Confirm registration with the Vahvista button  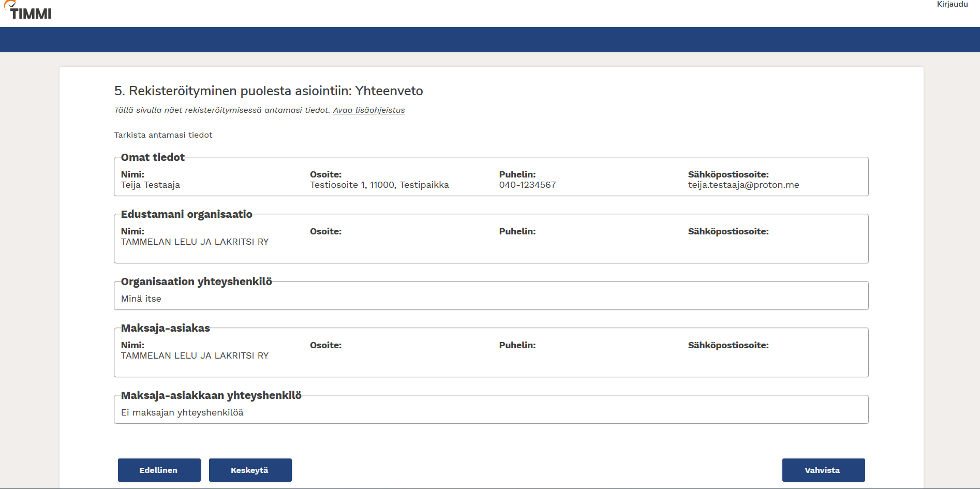(823, 470)
